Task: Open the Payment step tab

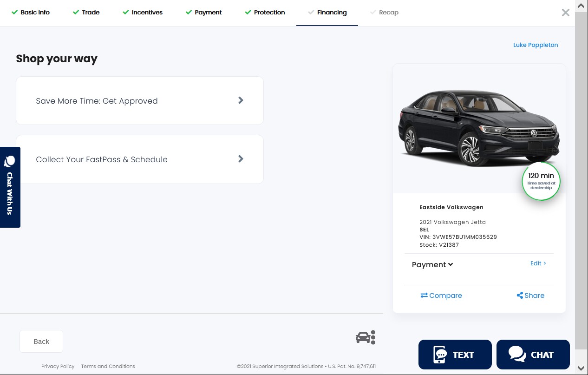Action: click(x=204, y=13)
